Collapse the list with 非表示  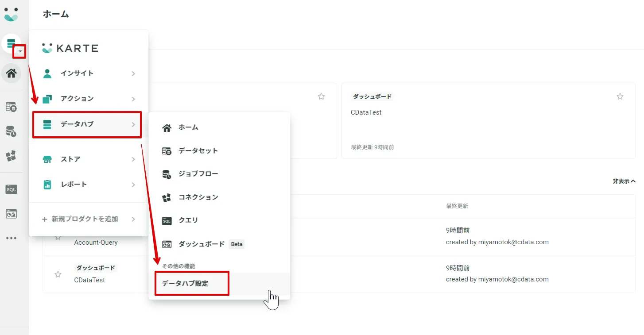coord(624,181)
